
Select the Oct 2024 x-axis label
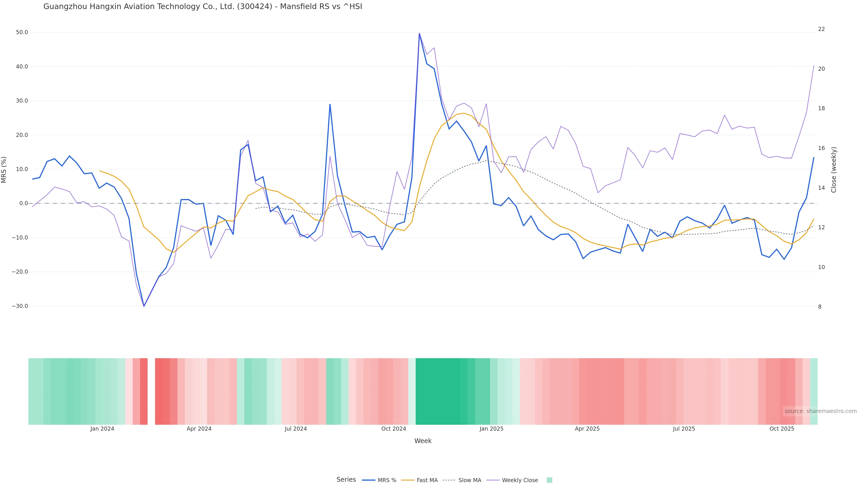(x=394, y=429)
